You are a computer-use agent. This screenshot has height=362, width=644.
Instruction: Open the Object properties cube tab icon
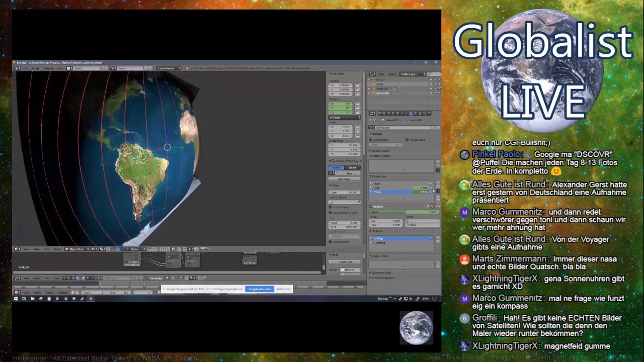click(397, 113)
